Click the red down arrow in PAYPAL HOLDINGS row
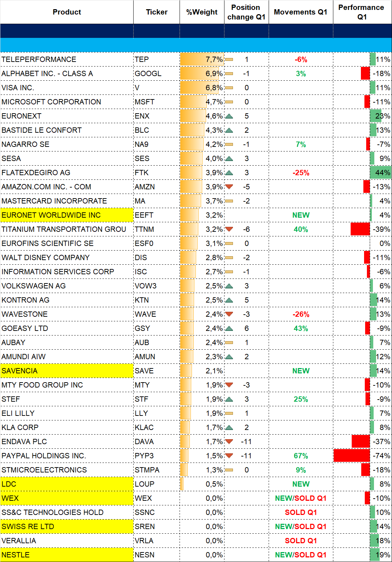392x562 pixels. tap(229, 456)
